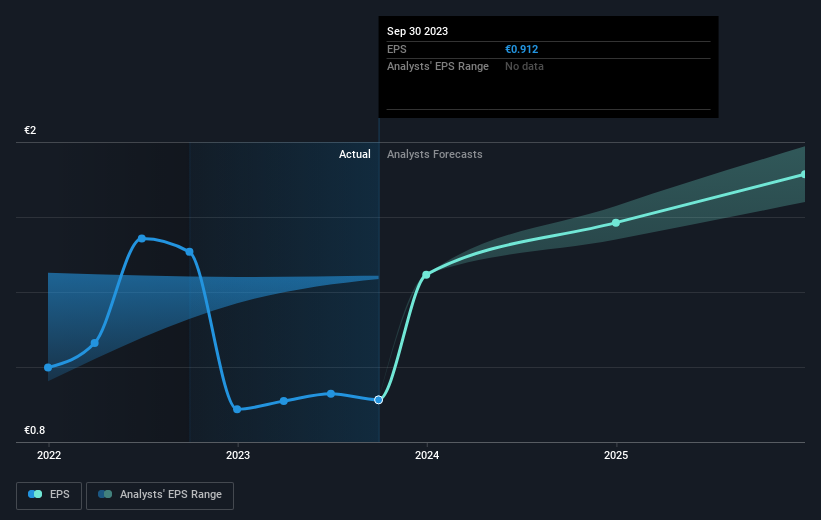Viewport: 821px width, 520px height.
Task: Click the Analysts' EPS Range legend swatch
Action: [x=105, y=494]
